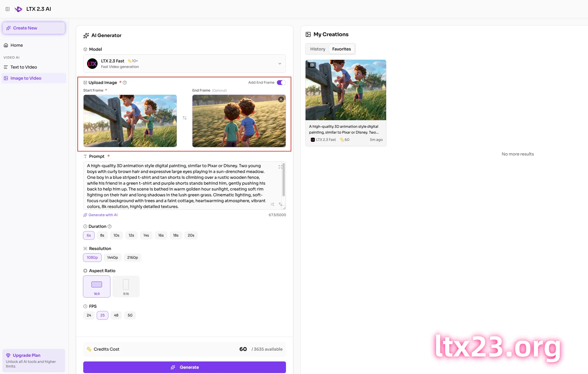
Task: Choose 9:16 aspect ratio
Action: click(x=126, y=286)
